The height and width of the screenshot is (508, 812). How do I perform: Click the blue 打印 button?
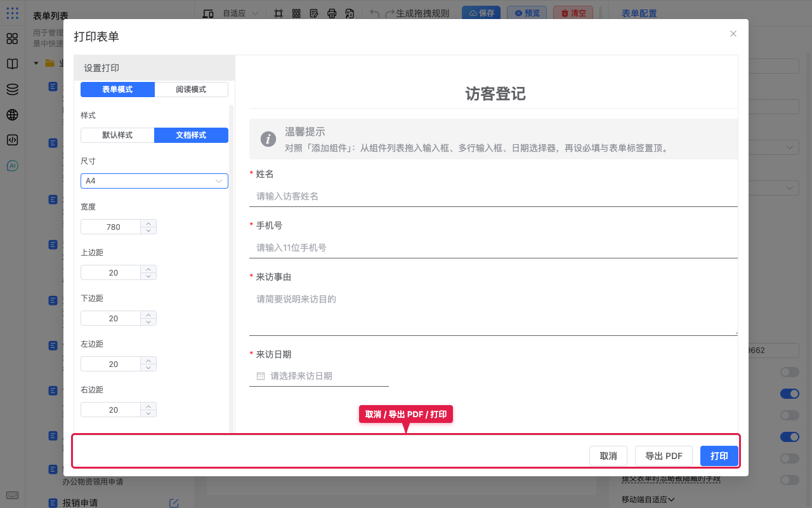coord(719,456)
